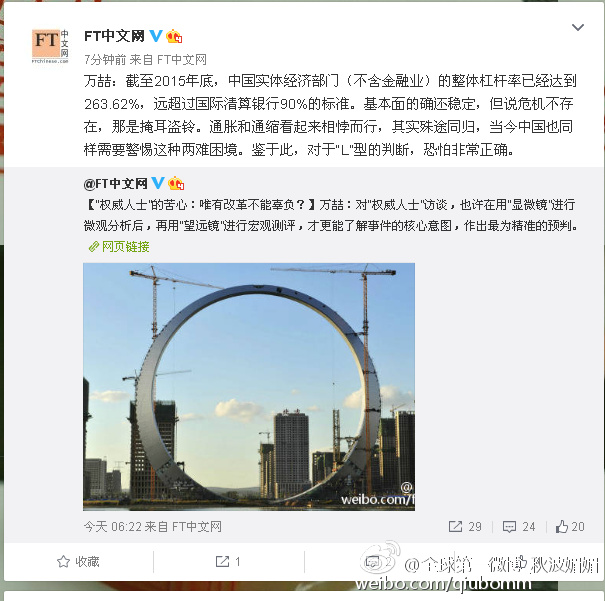
Task: Click the verified badge in quoted post
Action: [x=158, y=183]
